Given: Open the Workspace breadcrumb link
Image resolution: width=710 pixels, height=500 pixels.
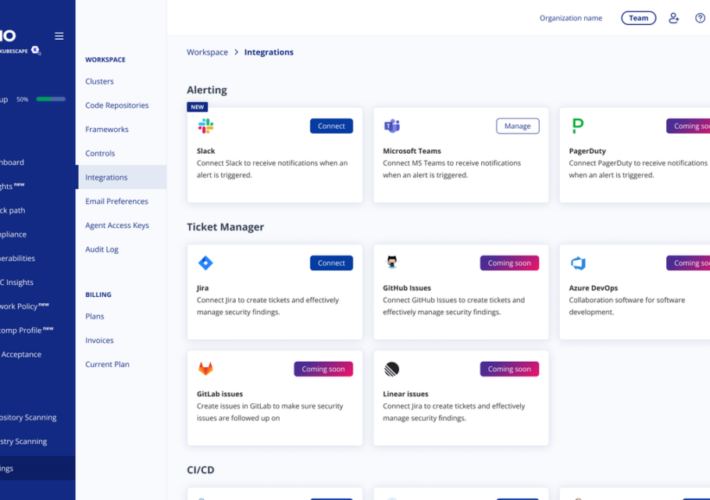Looking at the screenshot, I should click(207, 52).
